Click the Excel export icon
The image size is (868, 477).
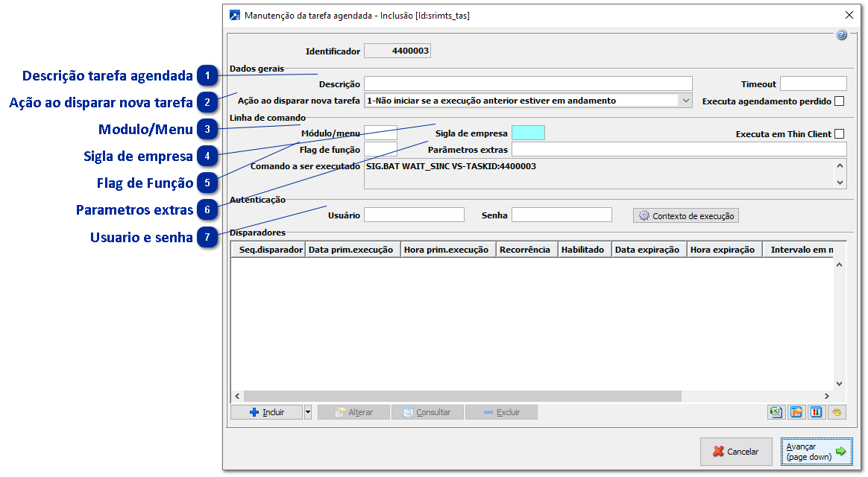click(776, 412)
